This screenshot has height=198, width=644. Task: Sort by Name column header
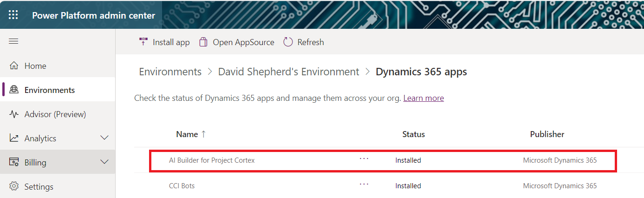[187, 134]
